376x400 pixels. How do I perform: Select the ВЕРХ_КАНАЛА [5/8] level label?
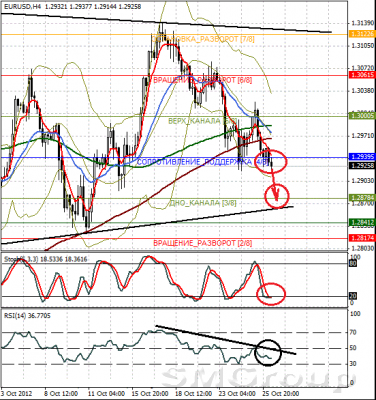(x=202, y=121)
